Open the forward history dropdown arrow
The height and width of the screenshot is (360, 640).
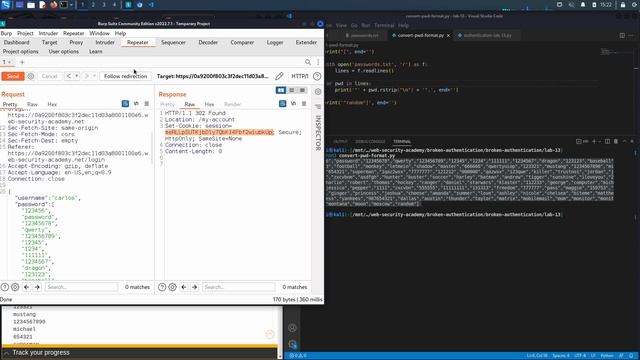pyautogui.click(x=94, y=76)
